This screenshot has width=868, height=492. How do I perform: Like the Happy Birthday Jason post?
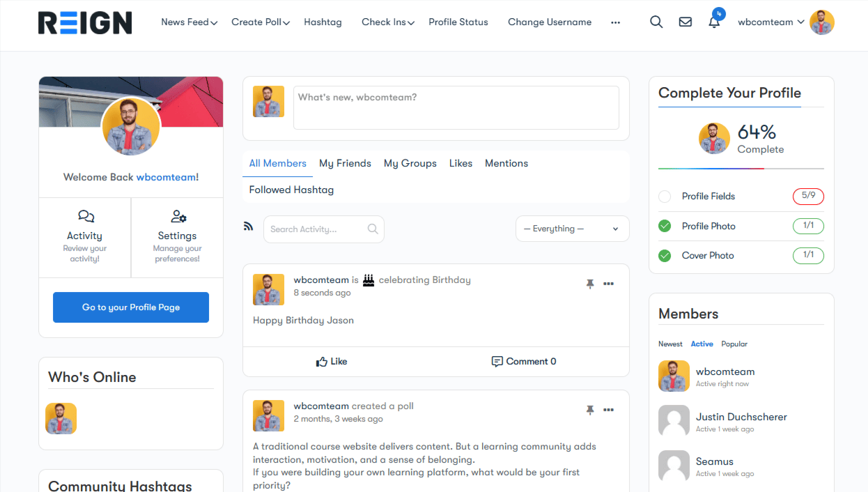pyautogui.click(x=332, y=361)
